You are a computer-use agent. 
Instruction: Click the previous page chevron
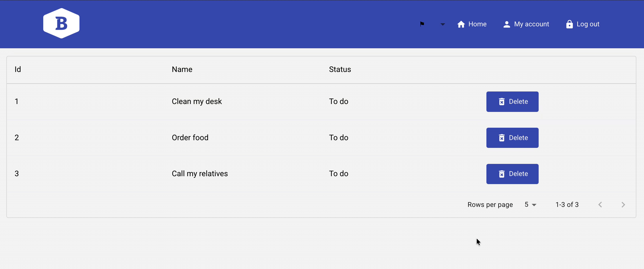600,205
